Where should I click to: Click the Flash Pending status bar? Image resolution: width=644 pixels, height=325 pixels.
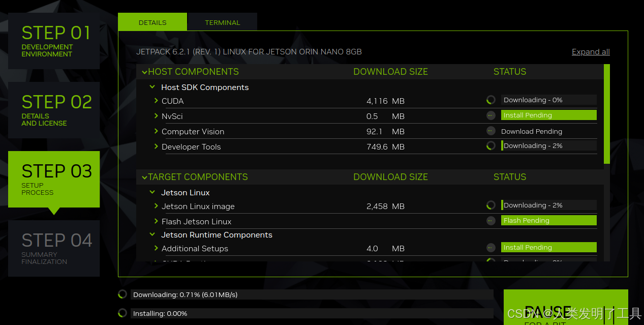pyautogui.click(x=549, y=221)
